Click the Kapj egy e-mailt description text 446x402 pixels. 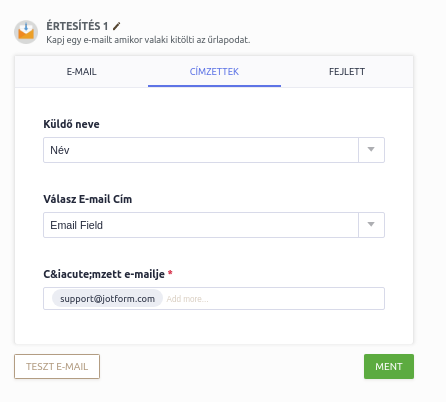coord(148,40)
